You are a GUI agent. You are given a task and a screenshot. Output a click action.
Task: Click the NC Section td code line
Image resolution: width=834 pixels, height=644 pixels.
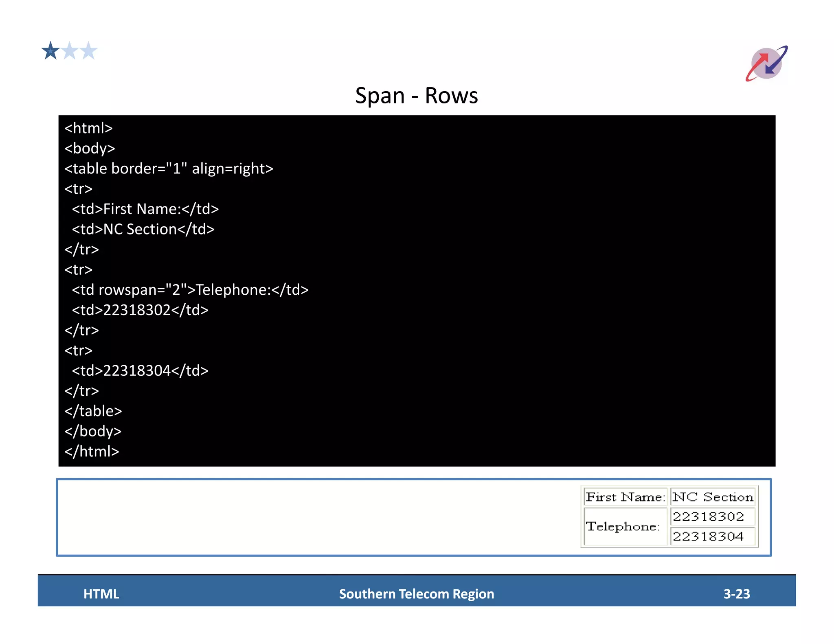tap(143, 229)
